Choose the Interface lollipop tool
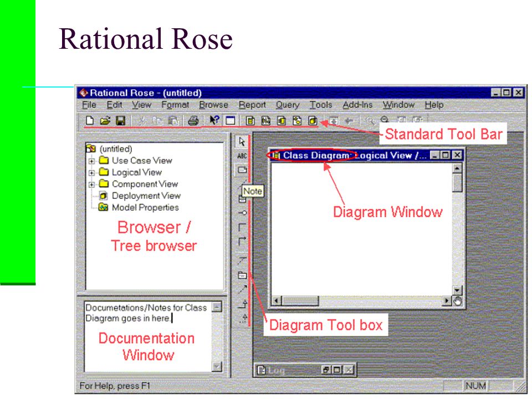This screenshot has height=399, width=532. [242, 213]
